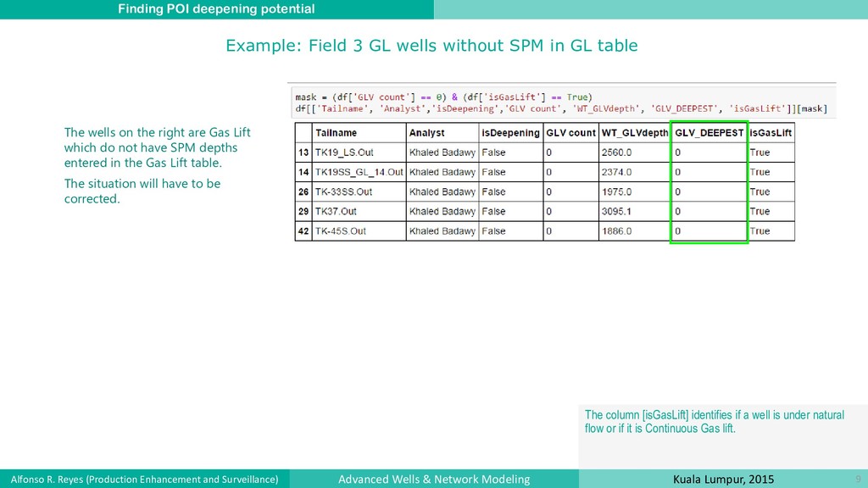Click the 'GLV count' column header

570,133
